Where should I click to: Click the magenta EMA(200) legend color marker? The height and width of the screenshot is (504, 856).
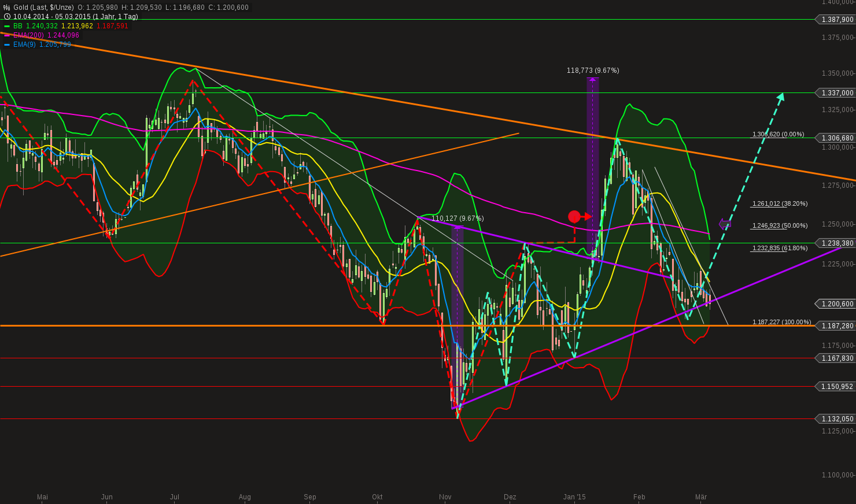tap(7, 35)
